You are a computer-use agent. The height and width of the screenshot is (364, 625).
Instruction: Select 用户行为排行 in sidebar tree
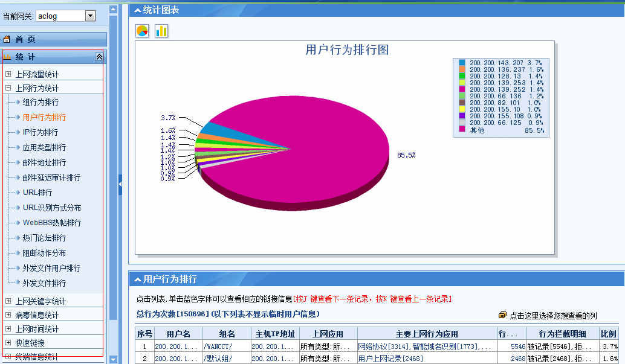pos(44,118)
